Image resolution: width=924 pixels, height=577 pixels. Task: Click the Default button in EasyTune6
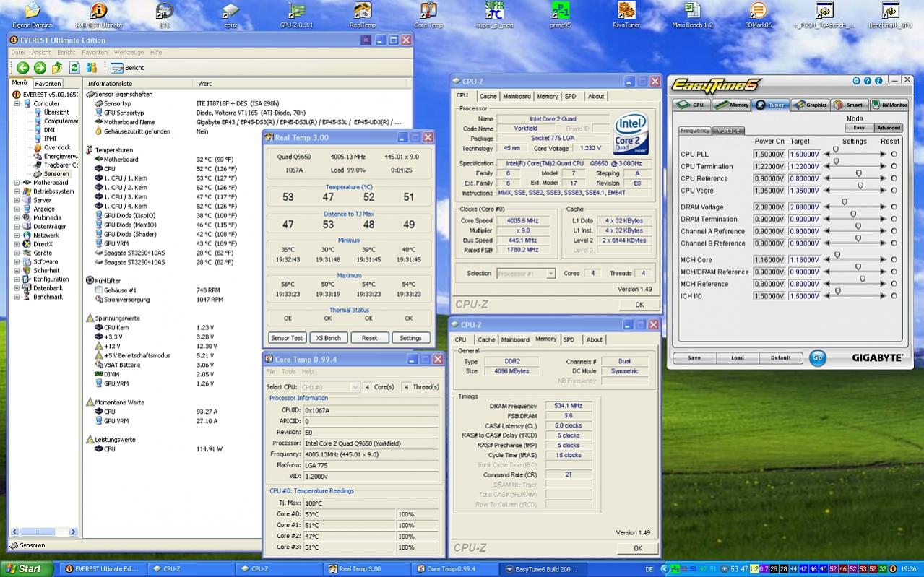780,357
